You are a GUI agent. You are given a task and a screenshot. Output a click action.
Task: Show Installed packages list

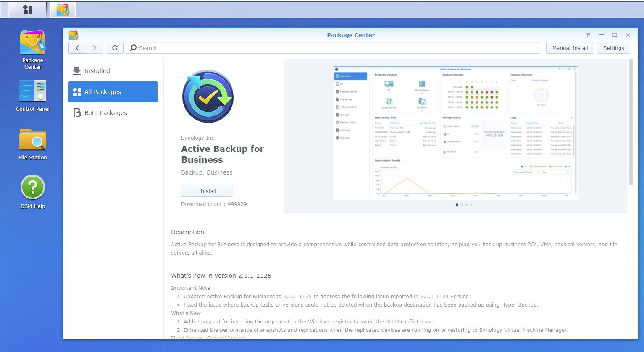113,71
